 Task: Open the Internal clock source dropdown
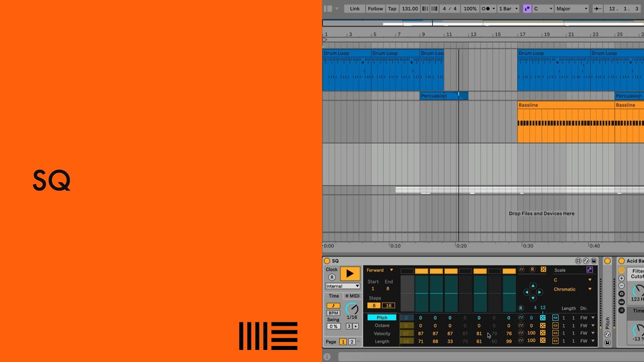pyautogui.click(x=343, y=286)
